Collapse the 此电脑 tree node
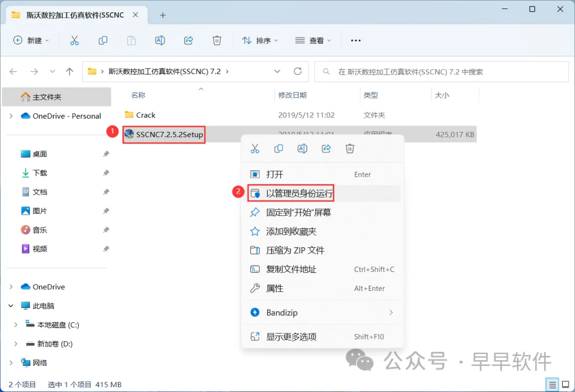Screen dimensions: 575x392 (x=11, y=305)
